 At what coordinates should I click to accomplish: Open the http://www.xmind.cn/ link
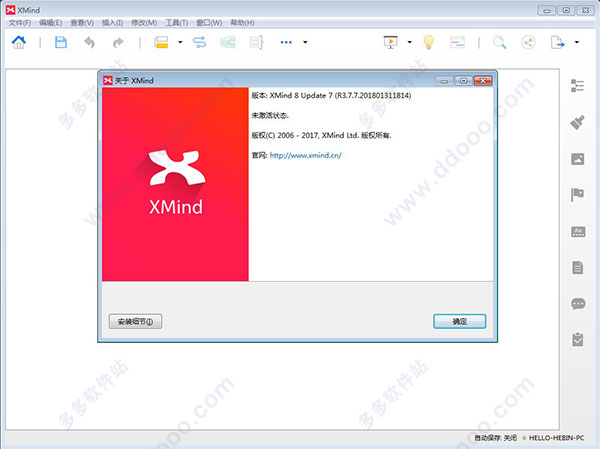305,155
